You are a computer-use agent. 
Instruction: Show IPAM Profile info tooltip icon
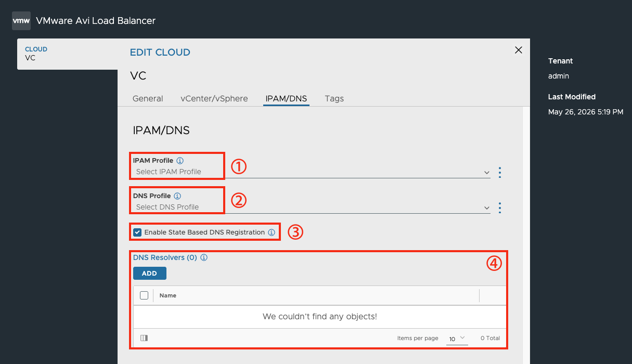coord(180,161)
